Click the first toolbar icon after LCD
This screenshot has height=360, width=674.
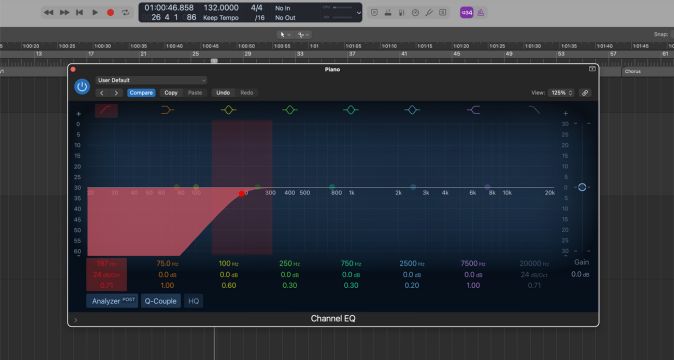pos(374,13)
